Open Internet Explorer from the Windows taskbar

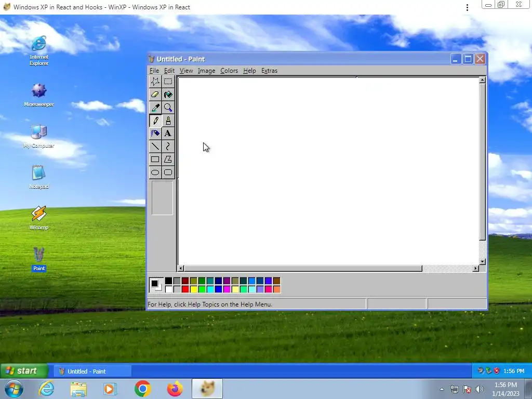[x=46, y=389]
